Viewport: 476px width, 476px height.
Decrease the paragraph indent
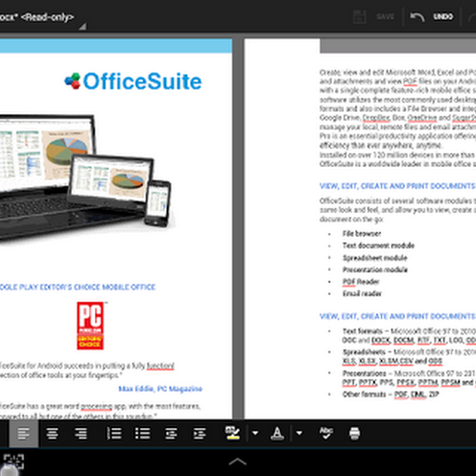pos(171,434)
